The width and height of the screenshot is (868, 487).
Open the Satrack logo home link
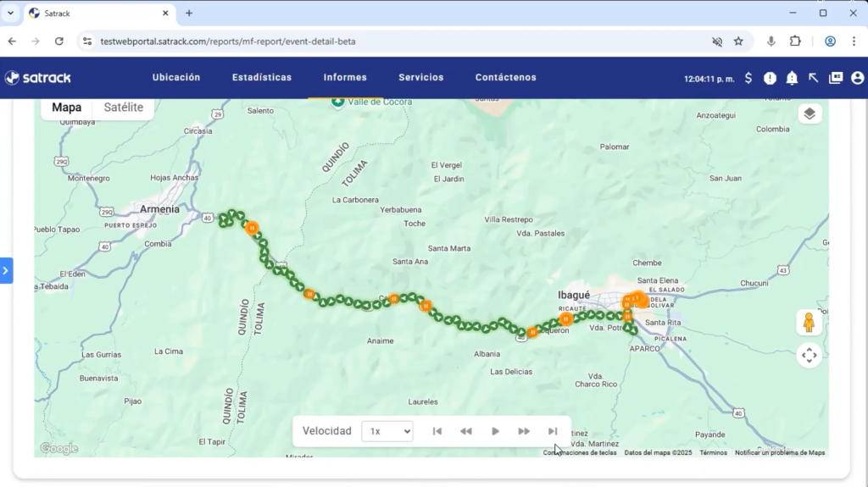37,78
